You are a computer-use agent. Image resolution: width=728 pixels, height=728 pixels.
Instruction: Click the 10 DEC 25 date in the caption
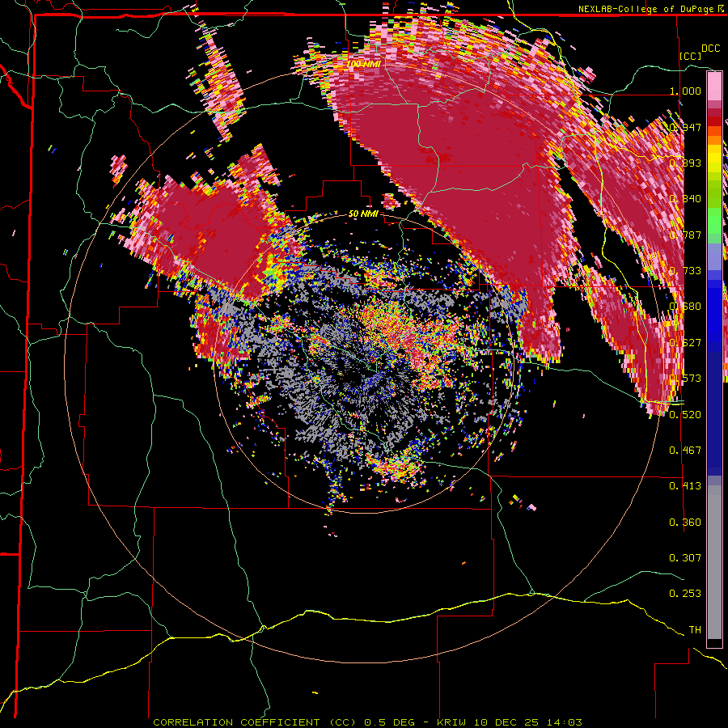click(506, 722)
